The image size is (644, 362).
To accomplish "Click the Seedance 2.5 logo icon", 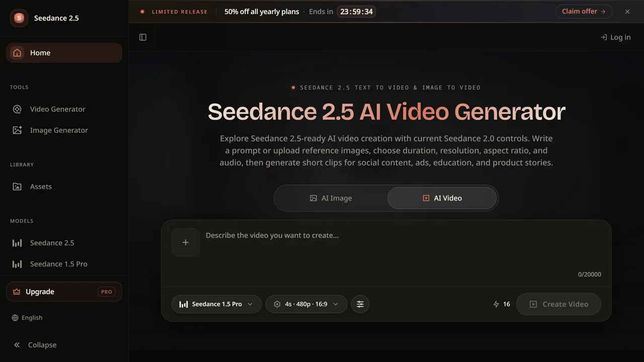I will 19,18.
